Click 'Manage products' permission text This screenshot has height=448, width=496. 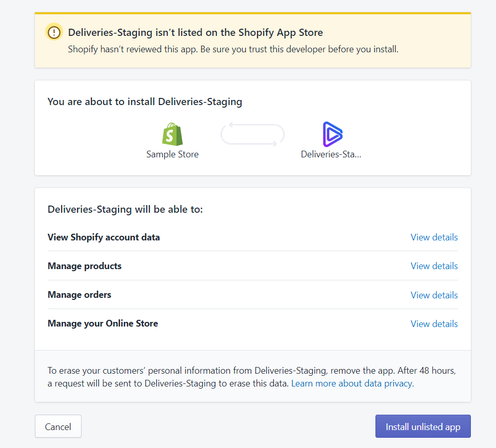click(x=85, y=266)
